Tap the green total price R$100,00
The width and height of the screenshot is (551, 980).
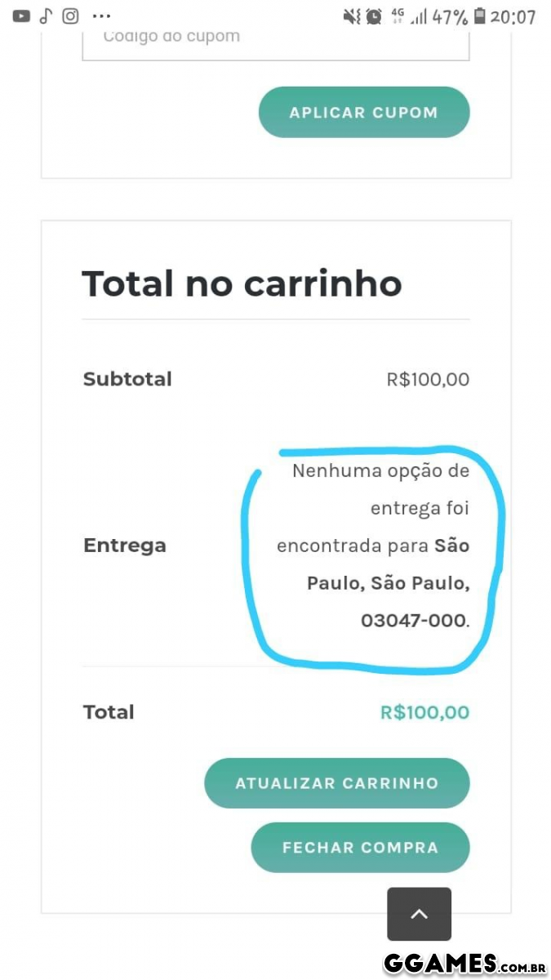(x=424, y=712)
